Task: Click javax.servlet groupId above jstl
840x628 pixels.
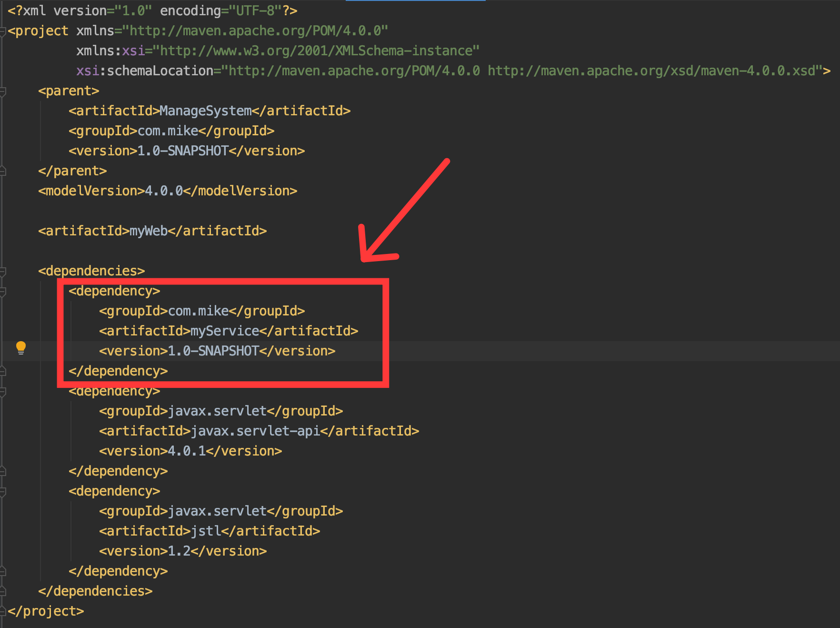Action: [217, 511]
